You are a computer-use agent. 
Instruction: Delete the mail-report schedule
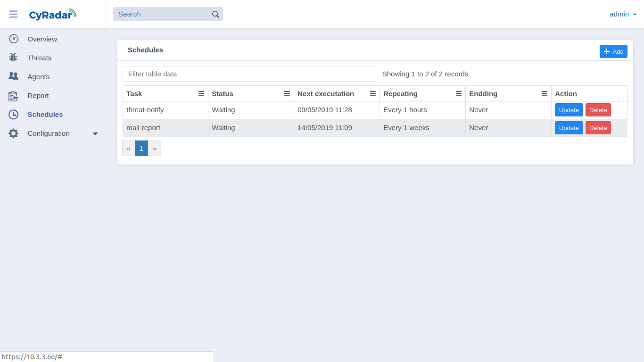pos(598,128)
